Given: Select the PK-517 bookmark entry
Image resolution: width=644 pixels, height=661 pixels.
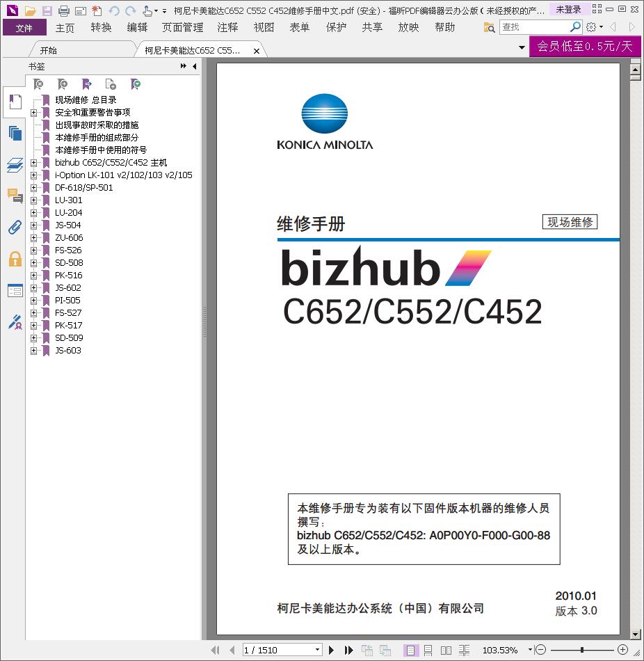Looking at the screenshot, I should (x=69, y=326).
